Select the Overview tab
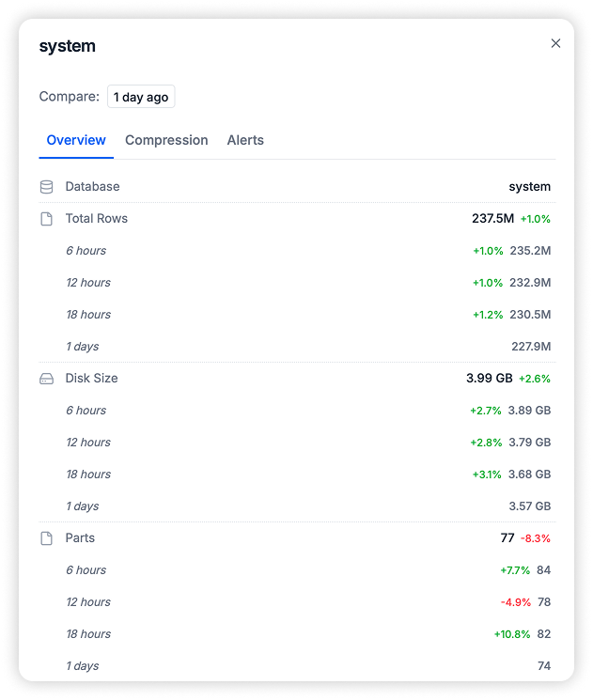Image resolution: width=593 pixels, height=700 pixels. tap(76, 140)
